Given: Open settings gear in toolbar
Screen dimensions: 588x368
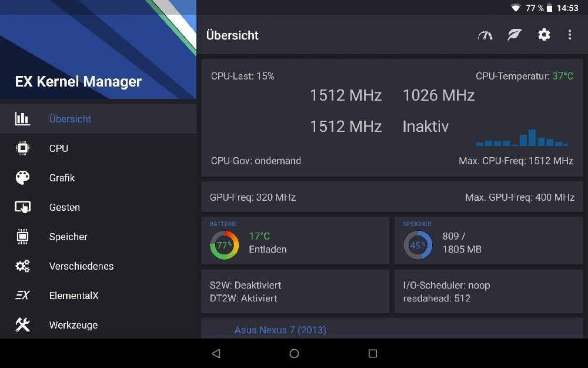Looking at the screenshot, I should pyautogui.click(x=544, y=35).
